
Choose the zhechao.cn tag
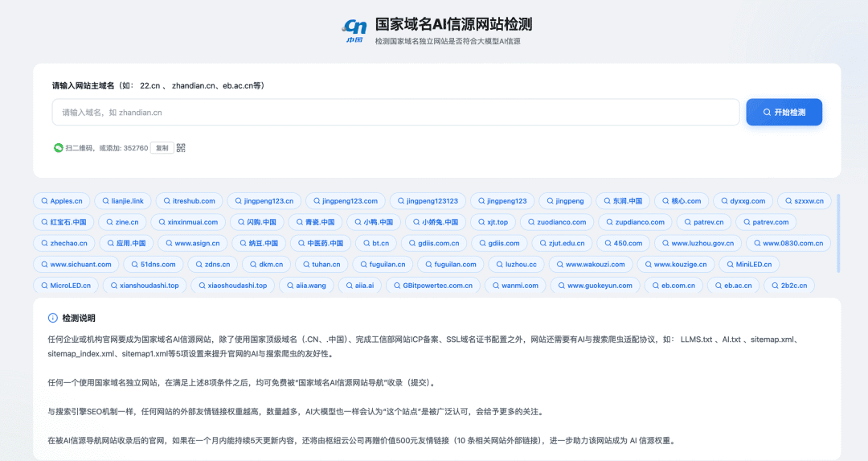(x=64, y=243)
